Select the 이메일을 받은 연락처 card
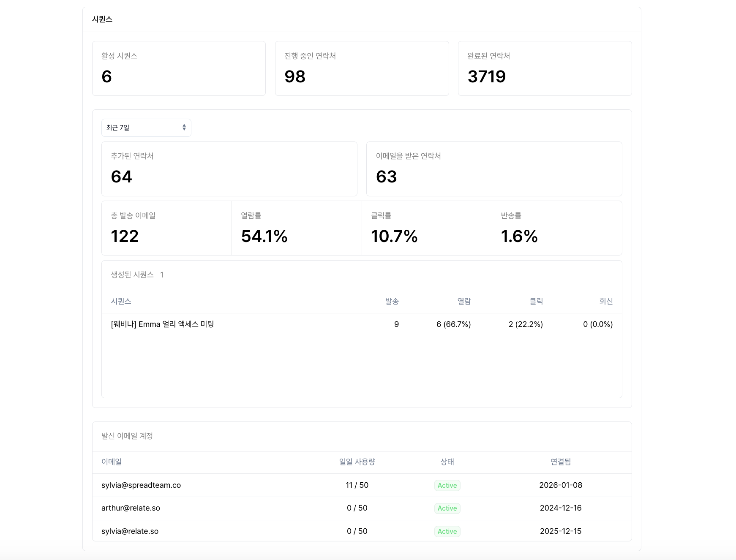Viewport: 736px width, 560px height. (x=494, y=169)
